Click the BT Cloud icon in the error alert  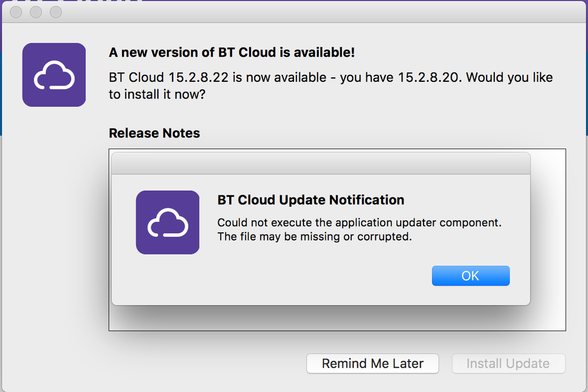coord(168,222)
